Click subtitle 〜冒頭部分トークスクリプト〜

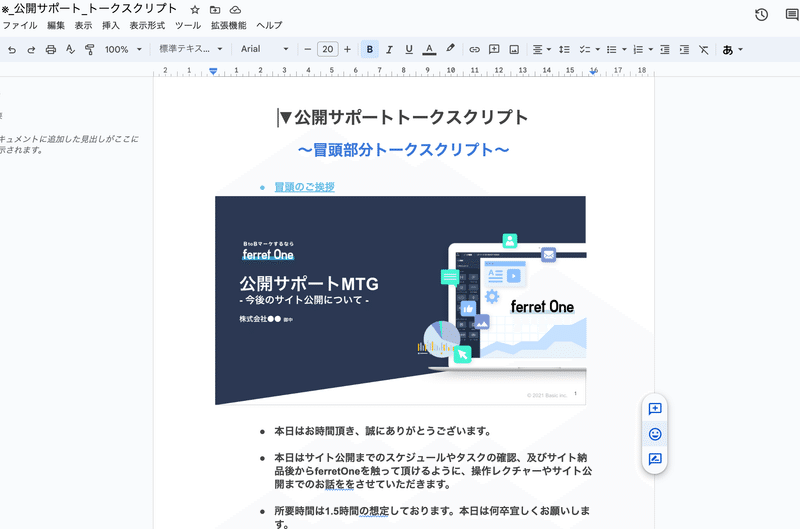403,149
